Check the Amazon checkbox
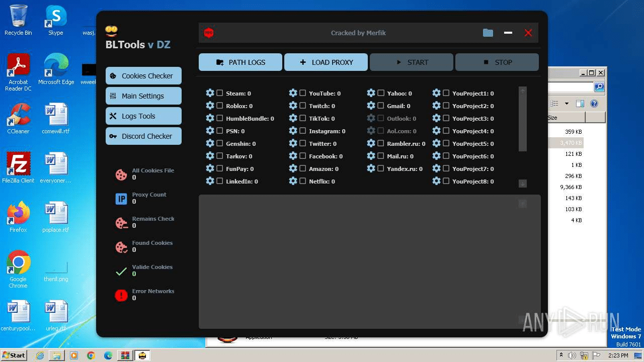The image size is (644, 362). (x=302, y=168)
